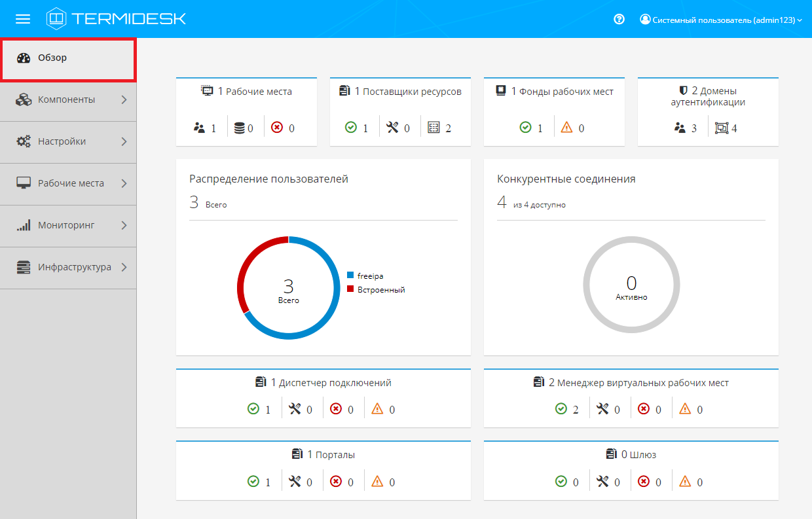Expand the Компоненты menu chevron
This screenshot has width=812, height=519.
click(x=124, y=99)
